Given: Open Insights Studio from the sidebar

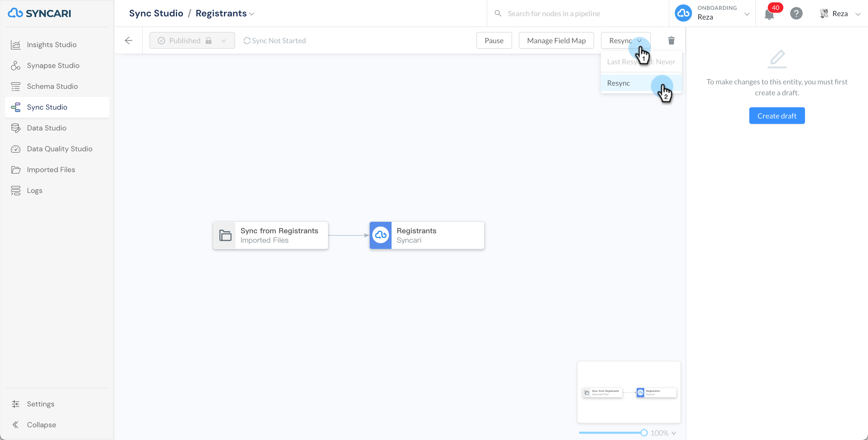Looking at the screenshot, I should (57, 45).
